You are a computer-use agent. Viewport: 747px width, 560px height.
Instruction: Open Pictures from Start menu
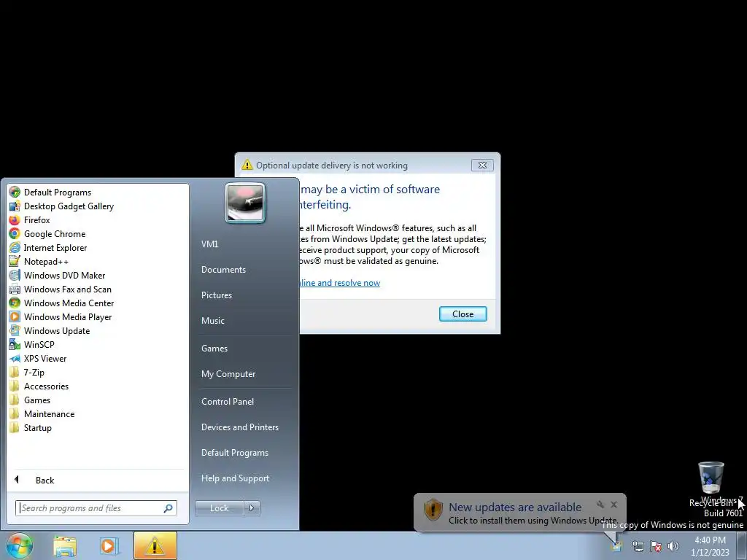pos(217,295)
